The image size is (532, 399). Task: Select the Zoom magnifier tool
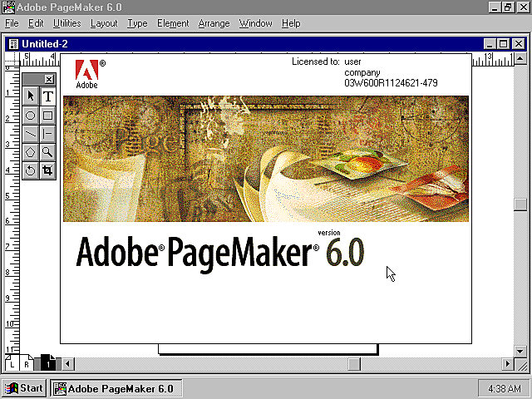point(48,152)
